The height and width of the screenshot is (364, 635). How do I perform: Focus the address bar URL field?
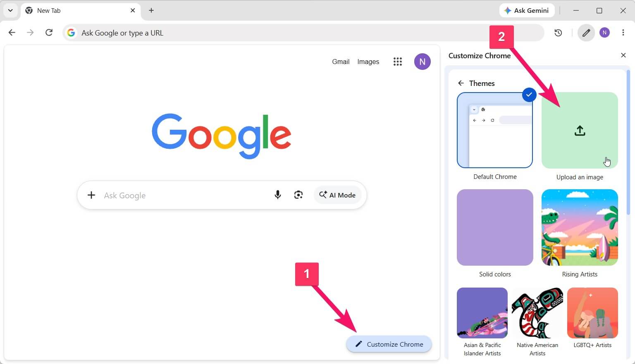(303, 33)
